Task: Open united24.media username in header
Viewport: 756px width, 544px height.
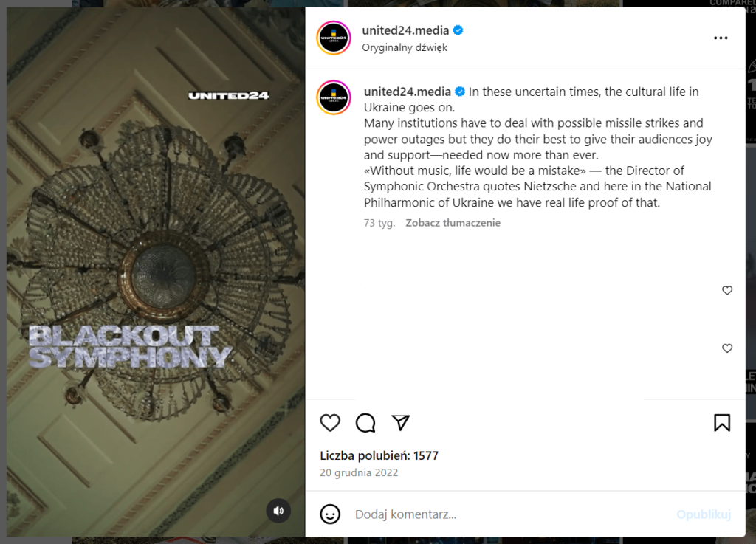Action: click(x=405, y=30)
